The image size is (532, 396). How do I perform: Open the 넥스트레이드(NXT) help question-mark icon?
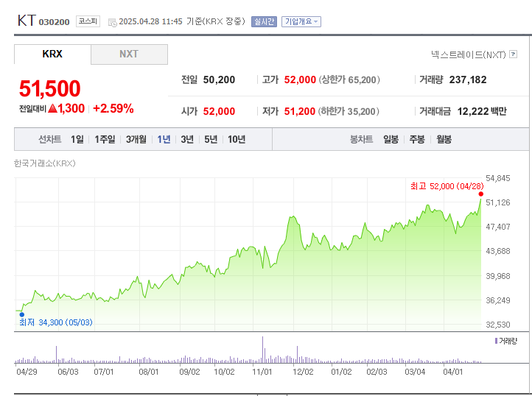point(514,54)
